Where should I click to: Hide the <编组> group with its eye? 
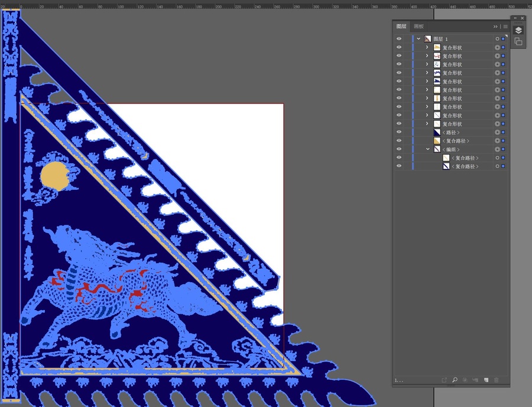399,149
